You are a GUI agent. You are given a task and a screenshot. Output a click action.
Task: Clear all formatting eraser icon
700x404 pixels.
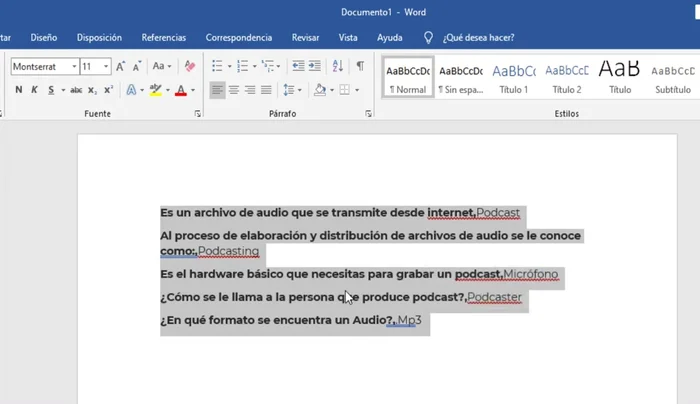coord(190,67)
